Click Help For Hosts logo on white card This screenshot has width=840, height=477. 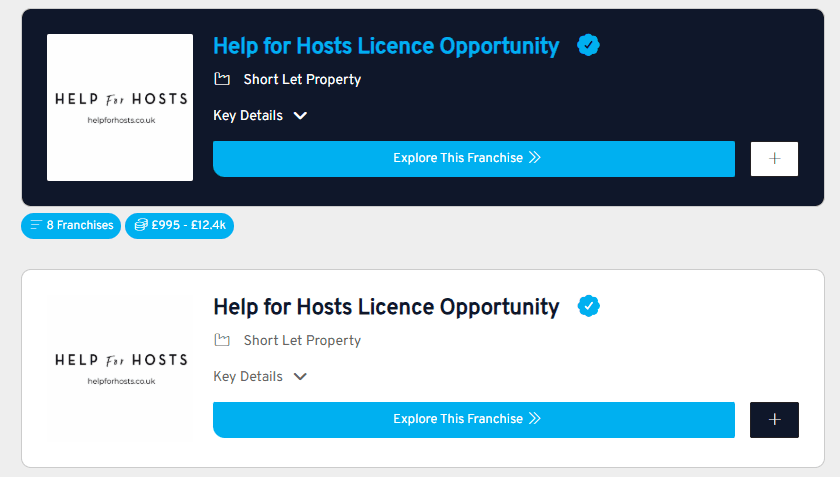(x=120, y=368)
